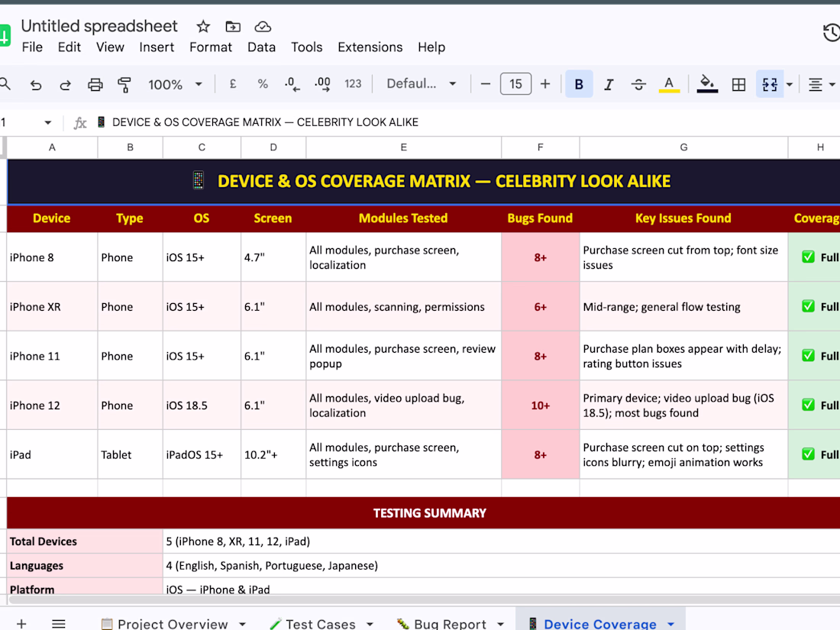Click the formula bar content
The height and width of the screenshot is (630, 840).
coord(265,122)
